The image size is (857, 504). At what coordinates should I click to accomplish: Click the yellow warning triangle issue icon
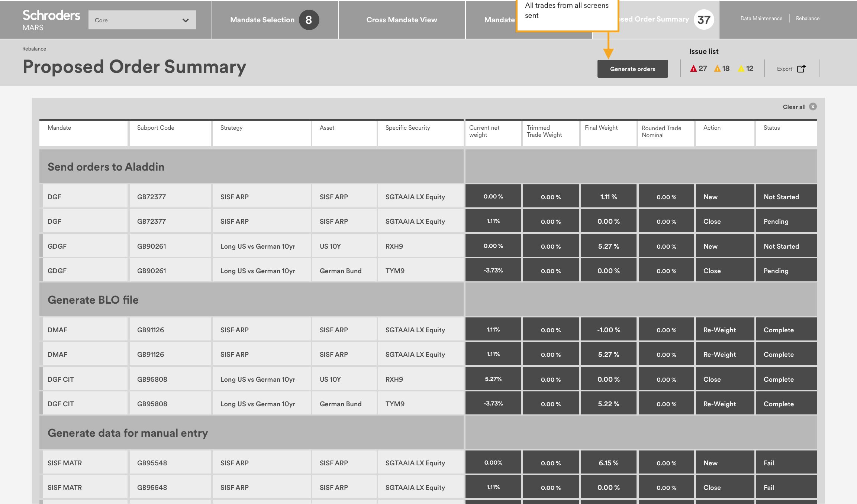point(741,69)
